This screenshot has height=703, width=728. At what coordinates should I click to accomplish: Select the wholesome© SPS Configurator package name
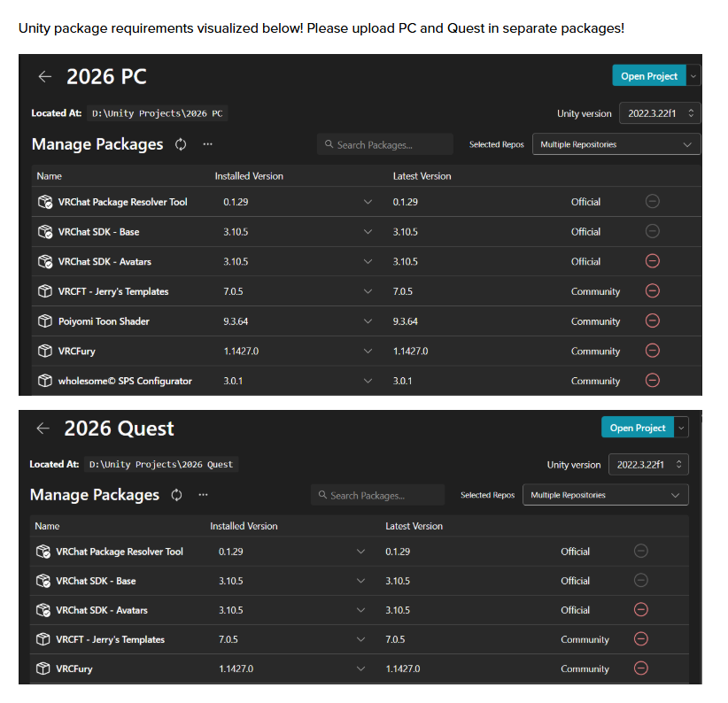tap(125, 381)
